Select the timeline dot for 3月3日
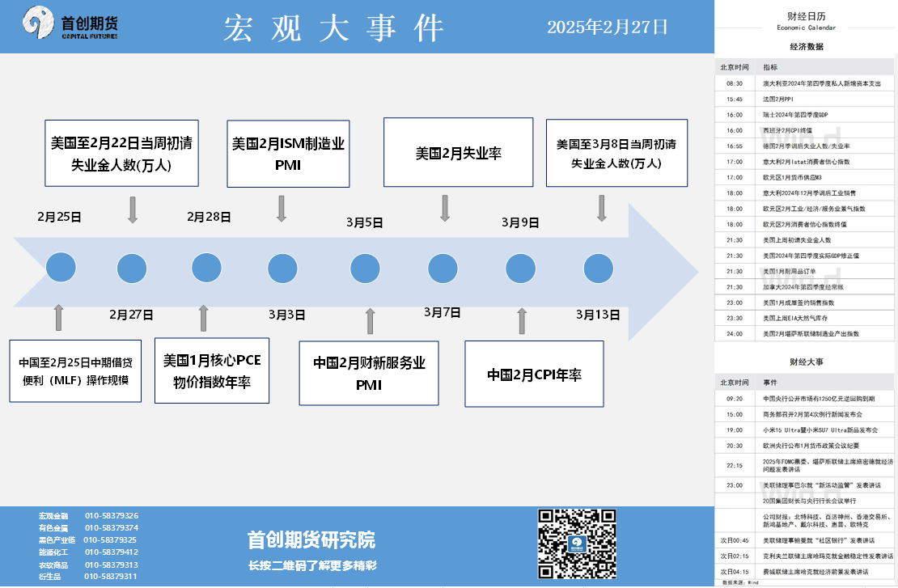This screenshot has height=588, width=898. 282,268
